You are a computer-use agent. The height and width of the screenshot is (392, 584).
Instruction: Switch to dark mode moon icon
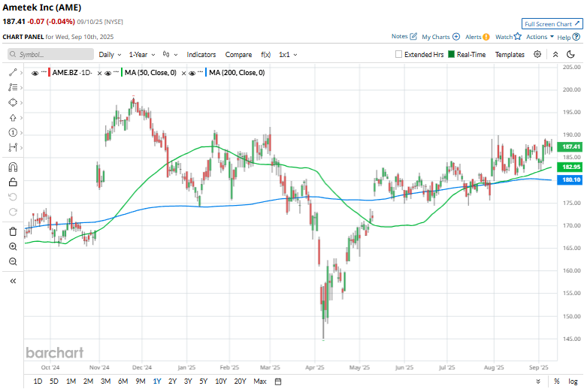pos(570,54)
